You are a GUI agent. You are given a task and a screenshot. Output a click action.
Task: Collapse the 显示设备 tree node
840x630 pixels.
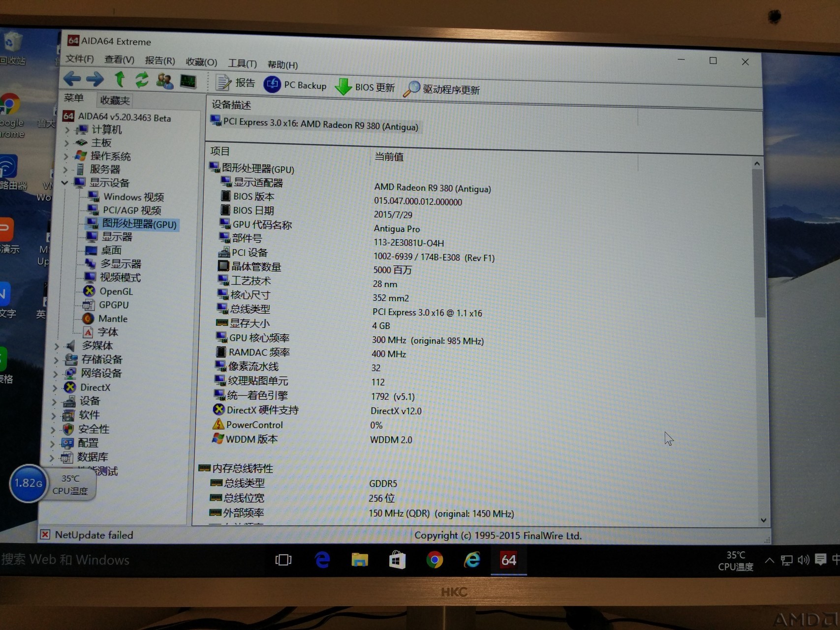coord(65,183)
